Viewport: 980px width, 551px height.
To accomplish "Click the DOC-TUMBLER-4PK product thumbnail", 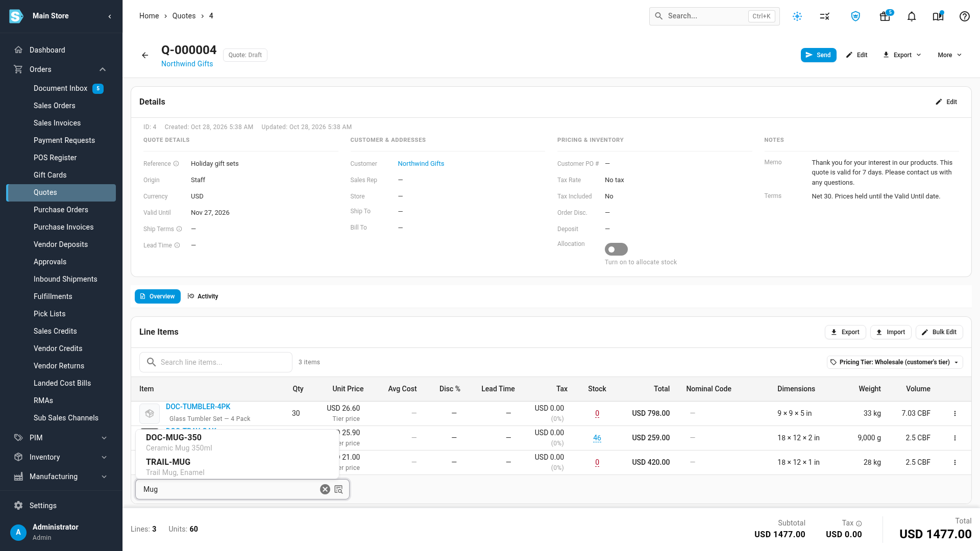I will point(150,413).
